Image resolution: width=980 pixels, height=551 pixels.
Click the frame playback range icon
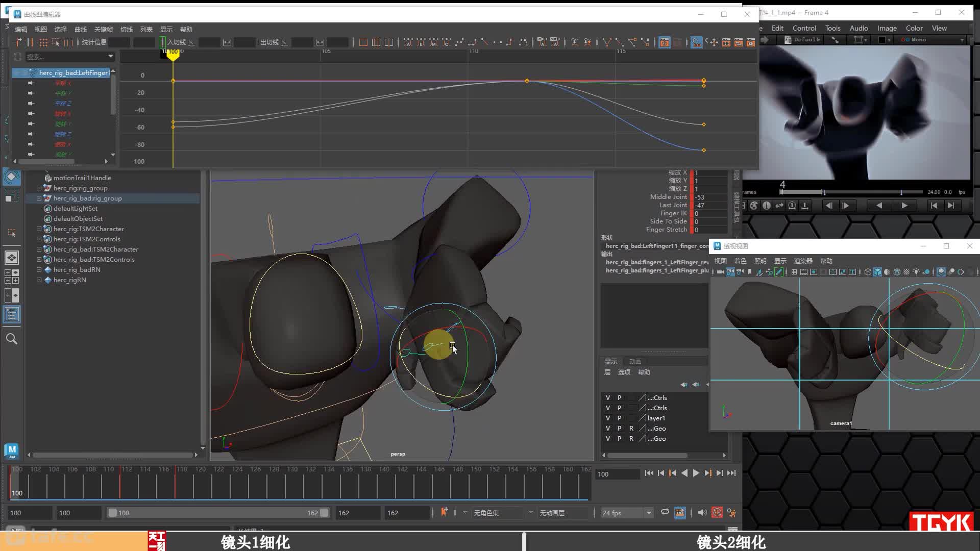(376, 42)
